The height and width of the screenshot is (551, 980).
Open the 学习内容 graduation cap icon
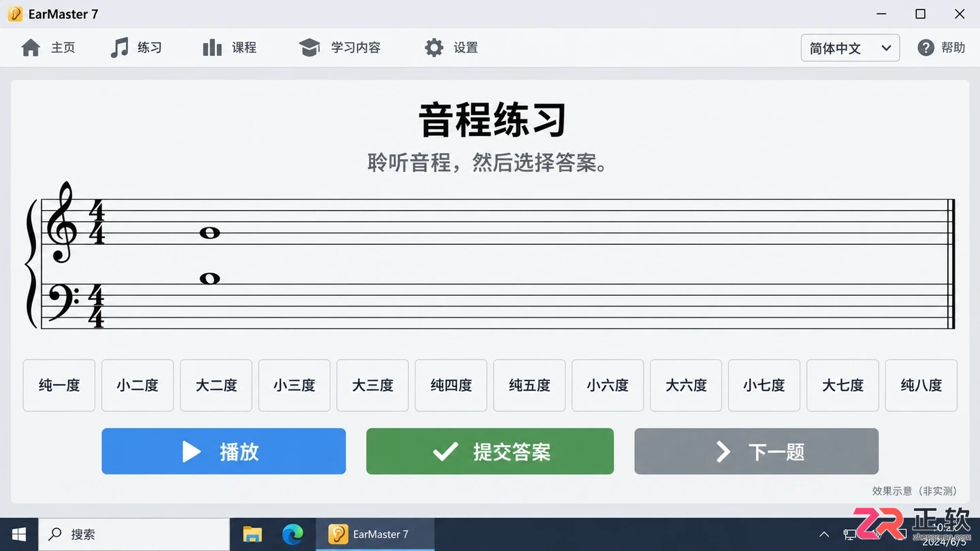click(310, 48)
